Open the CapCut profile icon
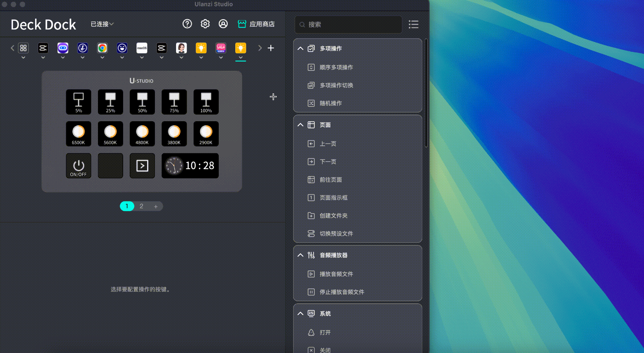This screenshot has width=644, height=353. tap(43, 48)
